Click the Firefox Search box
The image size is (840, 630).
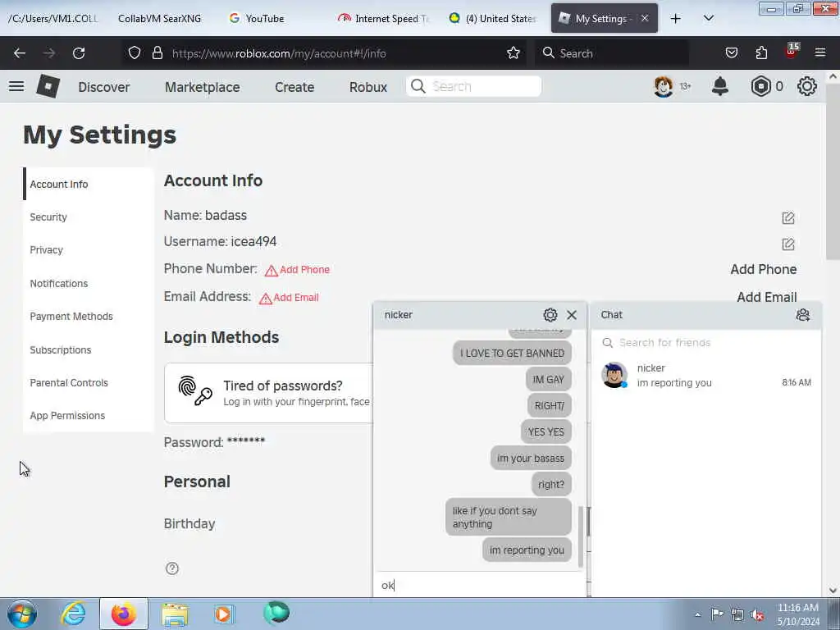click(612, 53)
